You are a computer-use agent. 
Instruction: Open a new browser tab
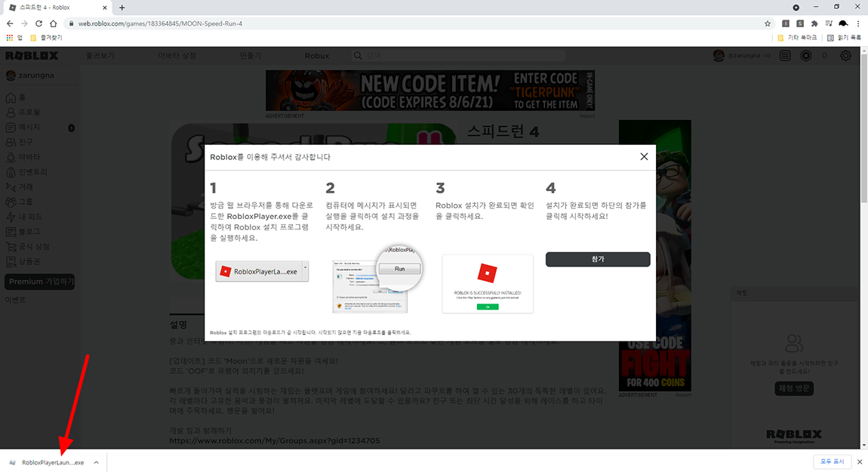[122, 8]
